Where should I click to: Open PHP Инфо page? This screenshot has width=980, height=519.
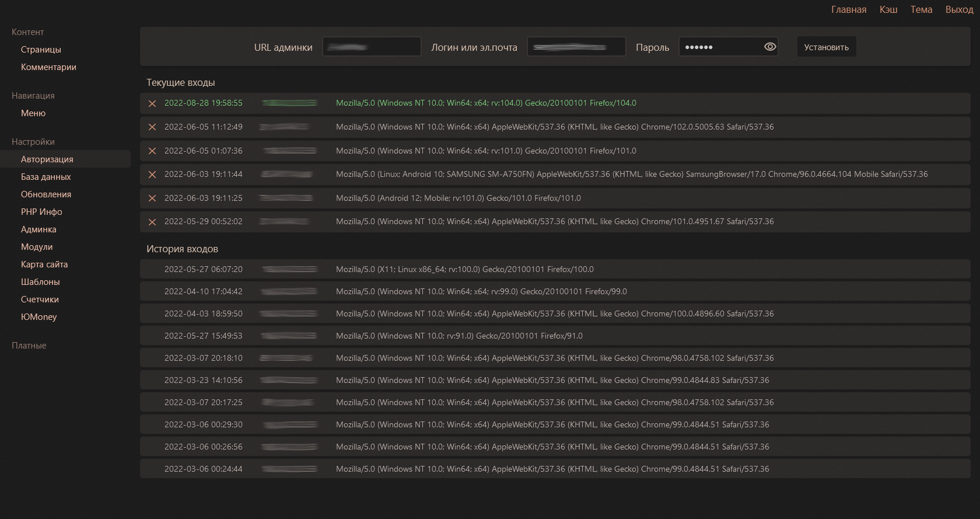click(x=41, y=212)
